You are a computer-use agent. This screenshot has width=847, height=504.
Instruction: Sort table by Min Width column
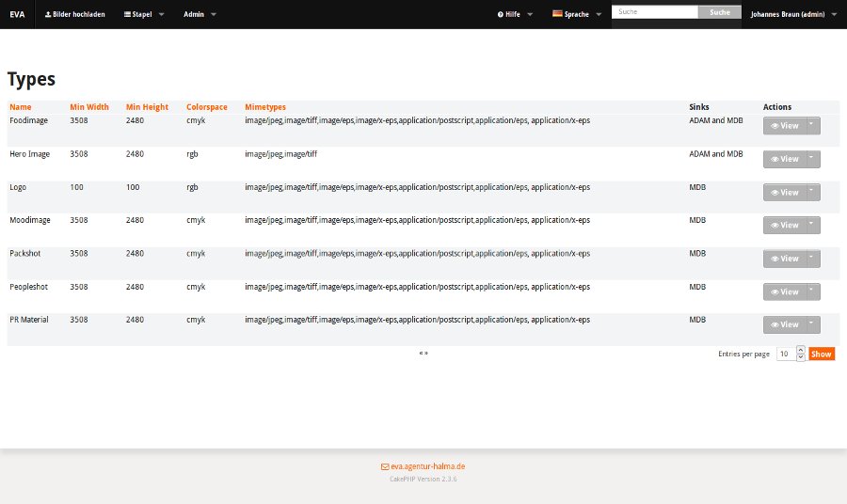click(x=89, y=107)
